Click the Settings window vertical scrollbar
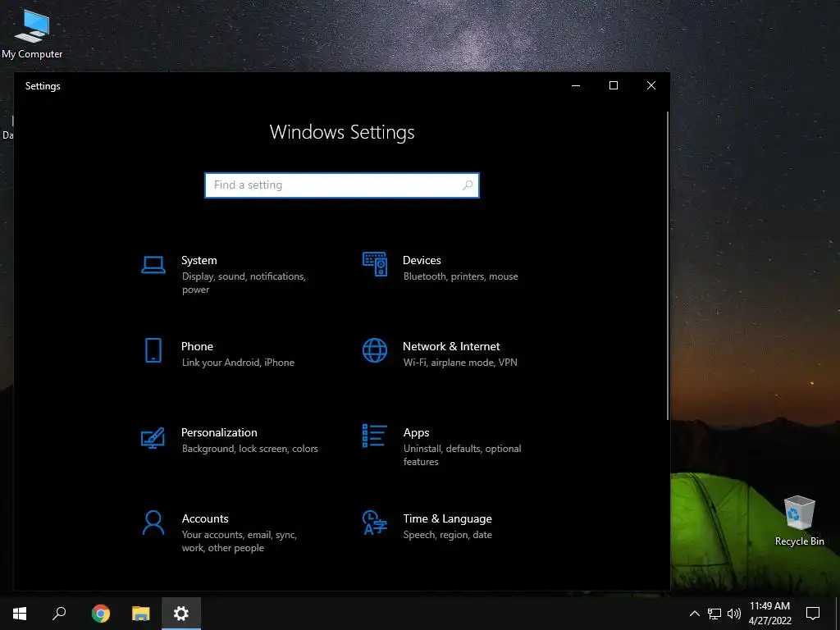Viewport: 840px width, 630px height. [x=668, y=266]
